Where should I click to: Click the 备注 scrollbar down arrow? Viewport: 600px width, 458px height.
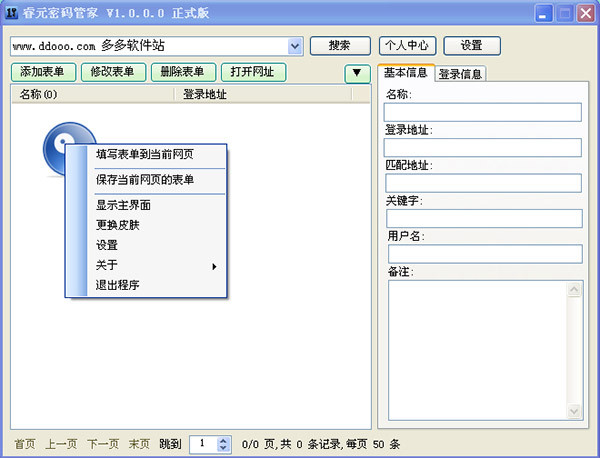coord(574,411)
